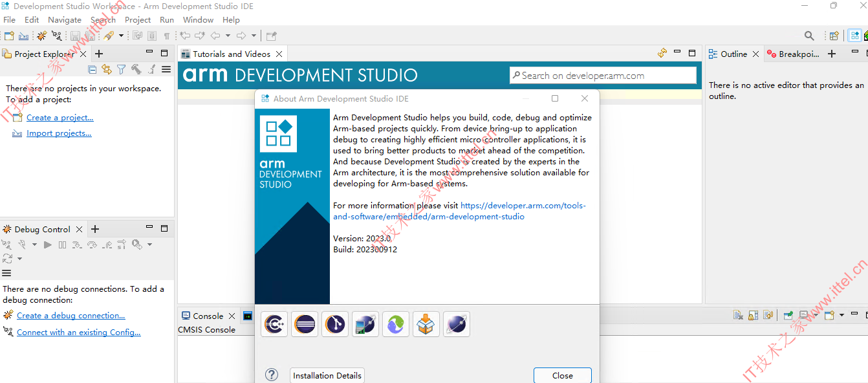Click the hammer icon in Project Explorer toolbar
This screenshot has width=868, height=383.
coord(136,69)
